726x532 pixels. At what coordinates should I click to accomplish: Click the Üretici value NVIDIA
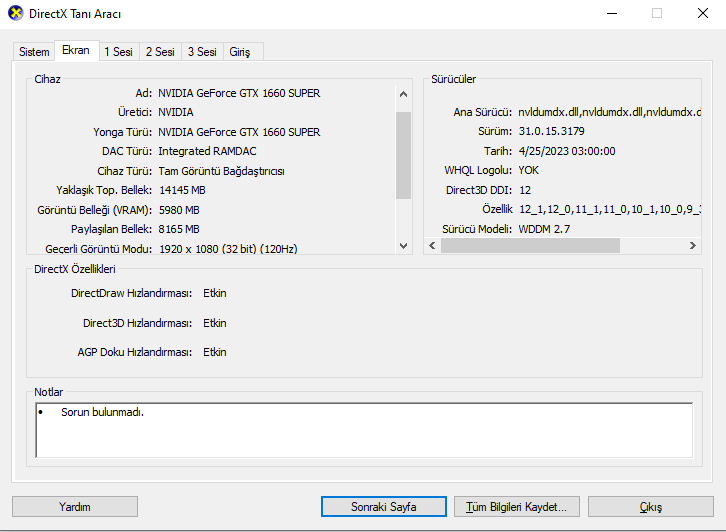point(176,112)
